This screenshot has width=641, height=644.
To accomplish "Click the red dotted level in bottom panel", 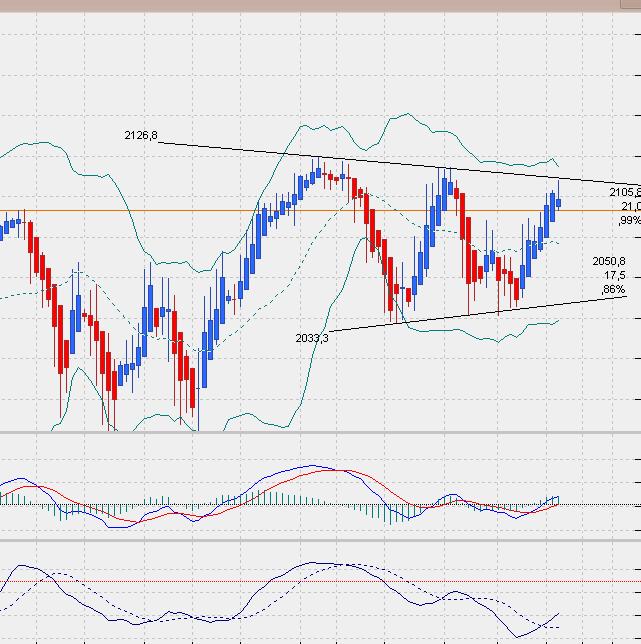I will click(200, 581).
